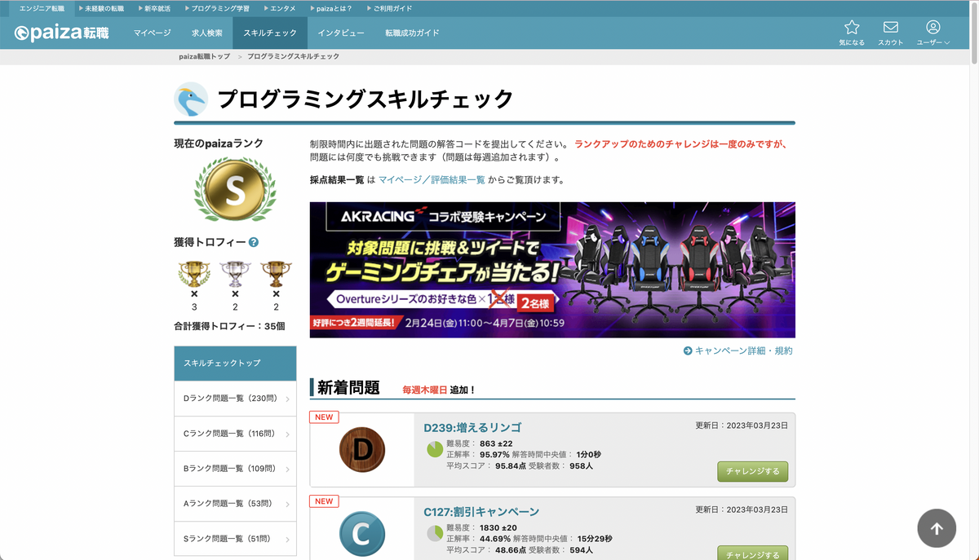The width and height of the screenshot is (979, 560).
Task: Expand Dランク問題一覧（230問）
Action: (235, 399)
